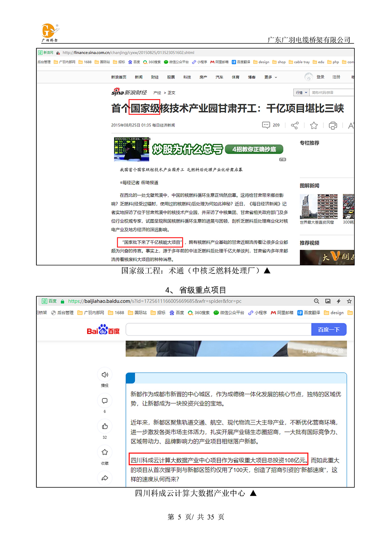The image size is (392, 554).
Task: Open the 推荐视频 video thumbnail
Action: click(x=327, y=257)
